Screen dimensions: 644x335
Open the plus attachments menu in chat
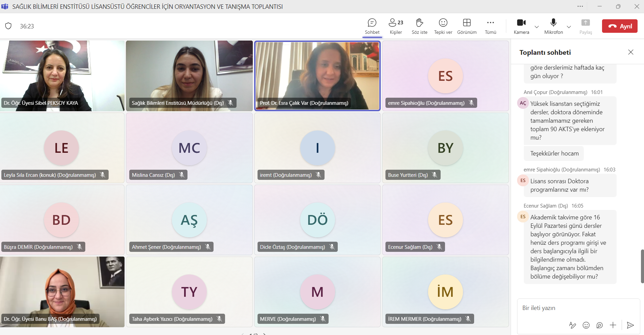[x=613, y=325]
